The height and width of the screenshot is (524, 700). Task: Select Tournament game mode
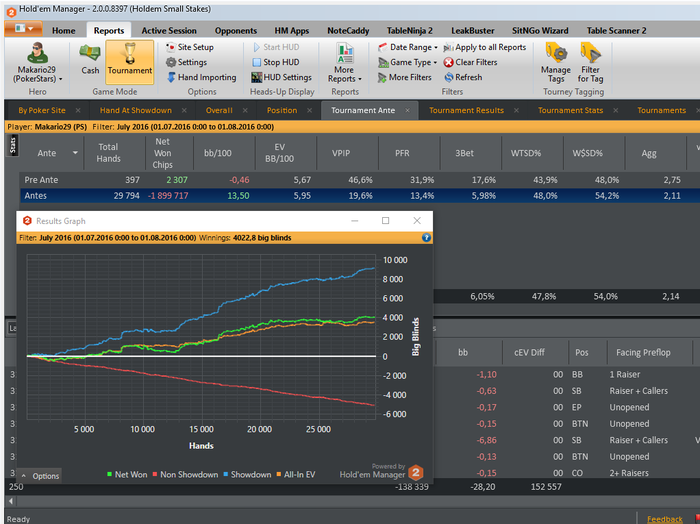pyautogui.click(x=129, y=62)
